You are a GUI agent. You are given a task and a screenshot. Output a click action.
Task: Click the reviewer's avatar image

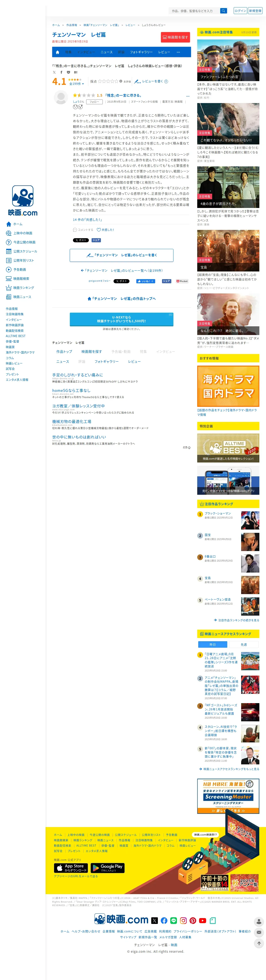click(x=60, y=98)
